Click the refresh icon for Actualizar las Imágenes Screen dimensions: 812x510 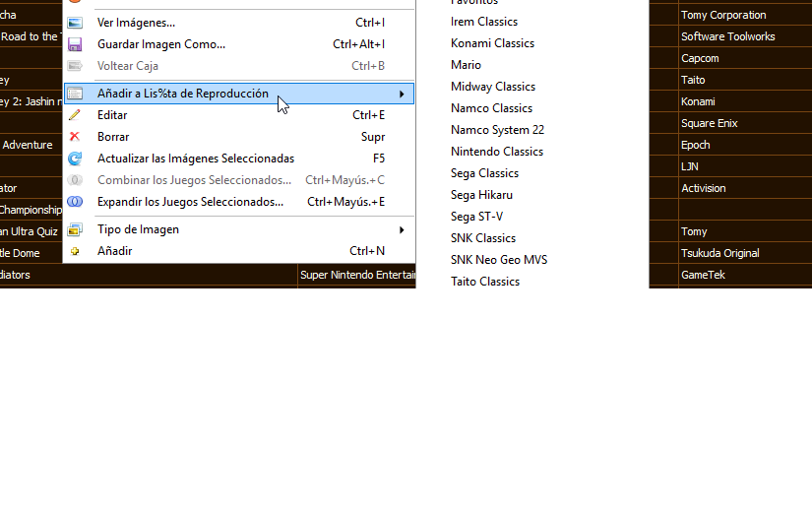click(75, 159)
